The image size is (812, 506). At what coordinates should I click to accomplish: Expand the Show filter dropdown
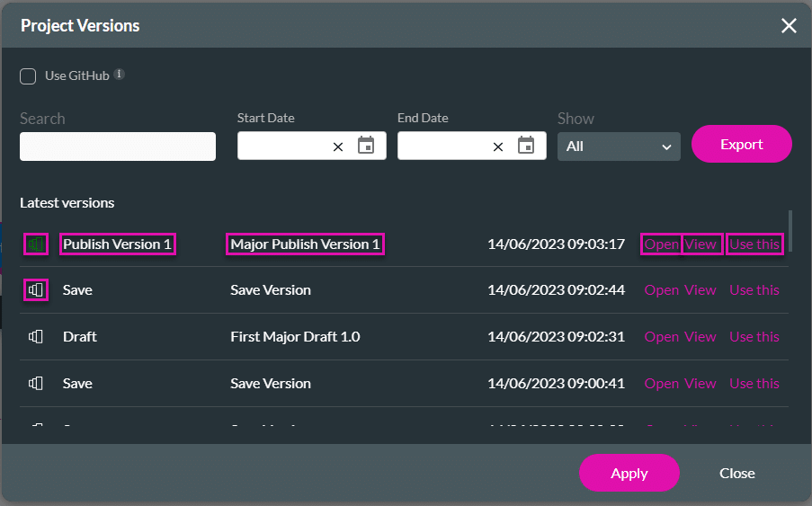(619, 146)
